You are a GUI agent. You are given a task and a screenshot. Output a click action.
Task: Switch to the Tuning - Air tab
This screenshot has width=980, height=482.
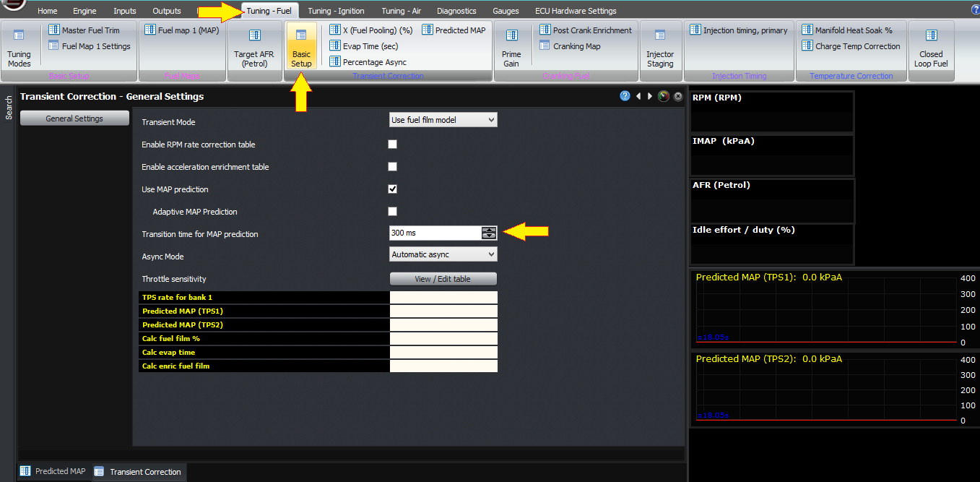pos(402,11)
